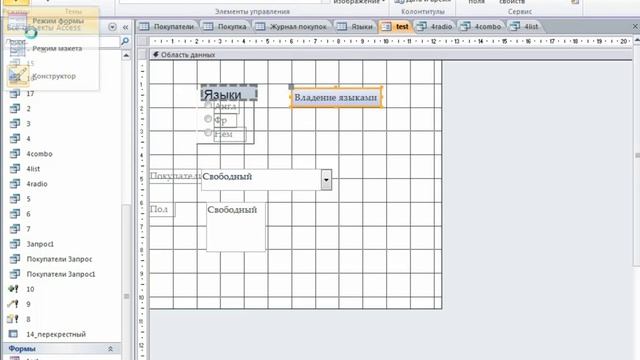
Task: Collapse the navigation pane with shutter button
Action: tap(125, 27)
